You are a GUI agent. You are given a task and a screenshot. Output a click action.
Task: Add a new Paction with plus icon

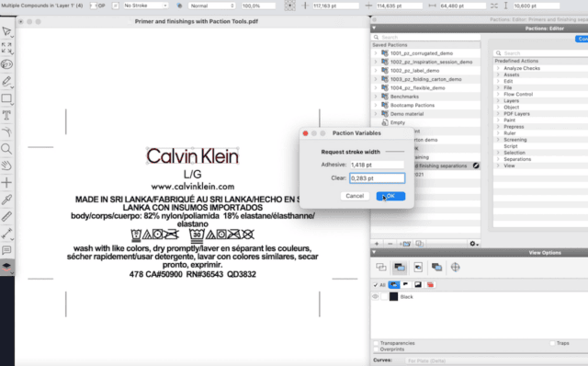click(377, 244)
